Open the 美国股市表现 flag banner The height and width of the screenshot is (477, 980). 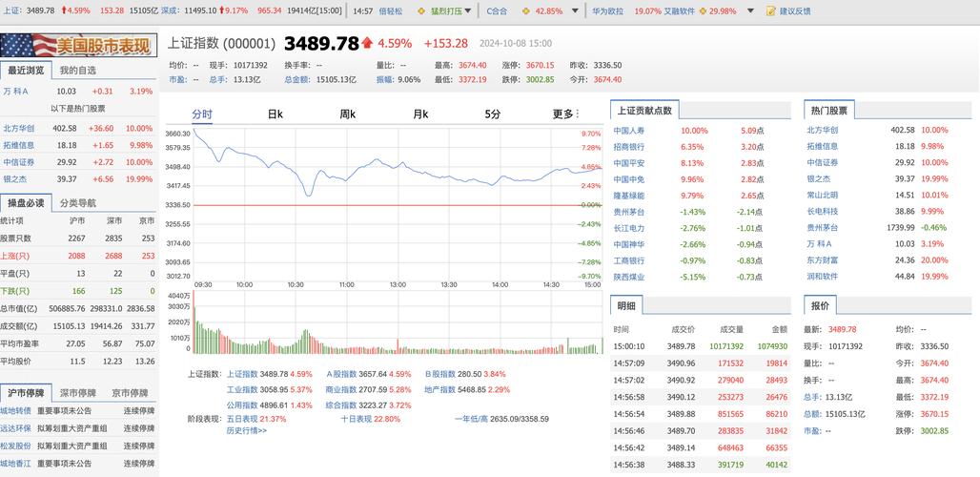click(x=79, y=45)
